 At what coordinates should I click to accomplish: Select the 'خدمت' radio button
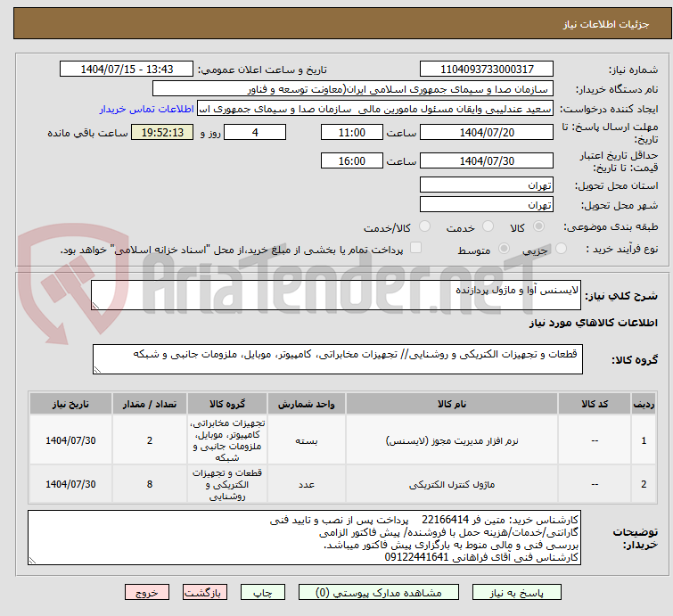pyautogui.click(x=488, y=226)
